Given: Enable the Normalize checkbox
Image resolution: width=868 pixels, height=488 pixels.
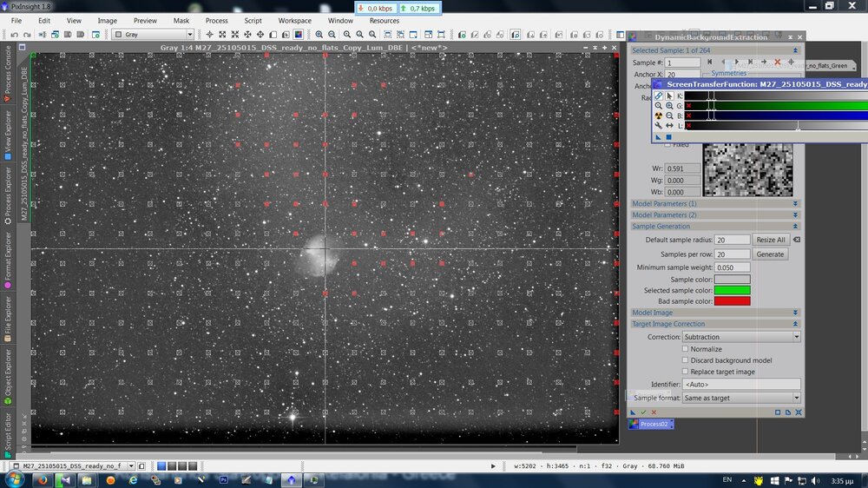Looking at the screenshot, I should [685, 349].
